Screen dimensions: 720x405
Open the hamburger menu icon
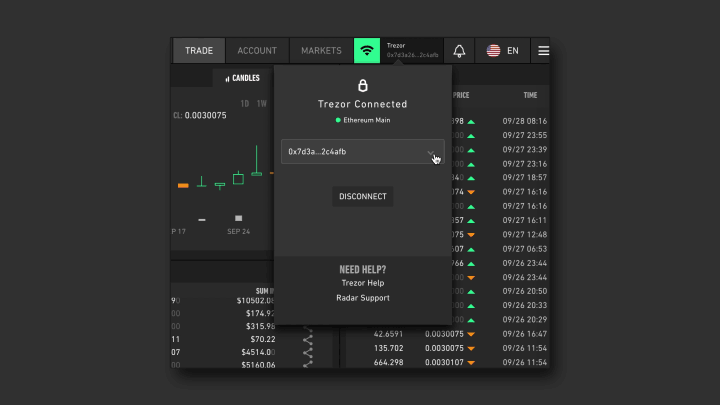pos(543,51)
